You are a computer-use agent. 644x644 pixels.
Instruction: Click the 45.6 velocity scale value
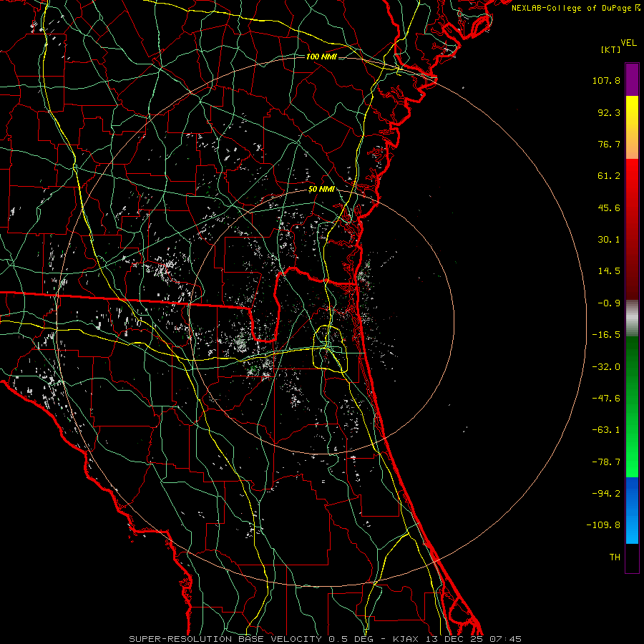(609, 208)
